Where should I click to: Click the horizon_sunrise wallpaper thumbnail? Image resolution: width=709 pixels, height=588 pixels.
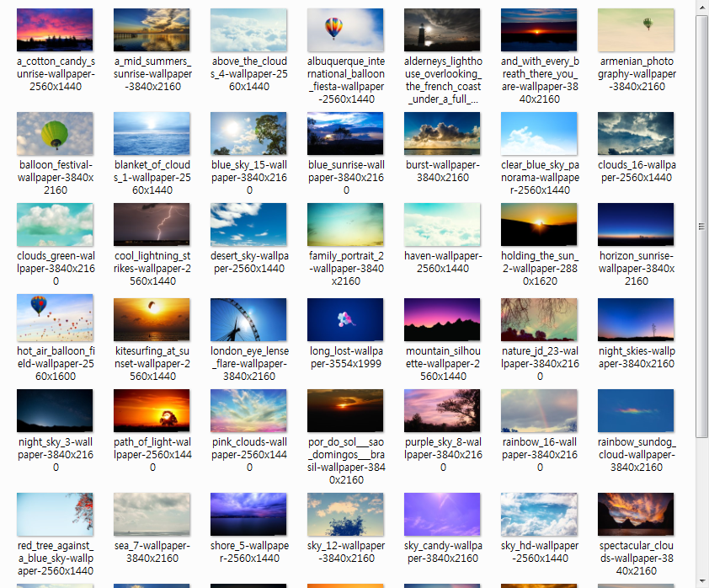pyautogui.click(x=635, y=224)
